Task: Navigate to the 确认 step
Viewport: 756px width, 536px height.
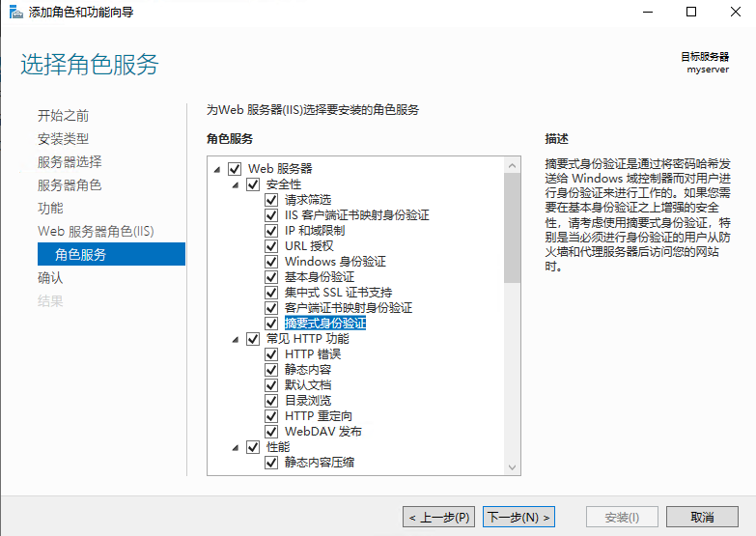Action: pyautogui.click(x=50, y=277)
